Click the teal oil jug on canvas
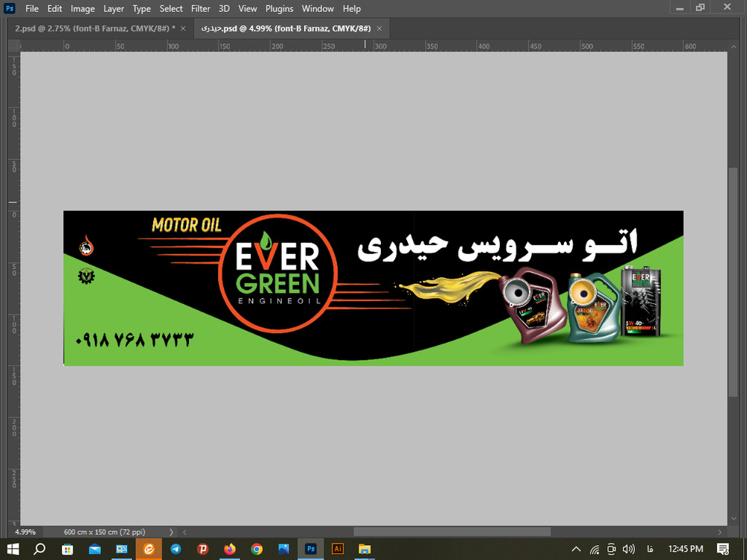747x560 pixels. (x=595, y=308)
